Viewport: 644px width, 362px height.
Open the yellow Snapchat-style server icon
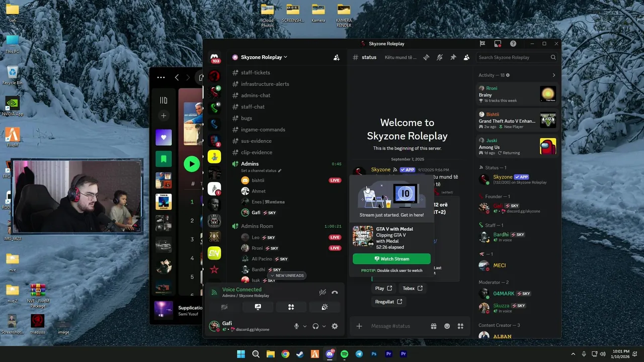pos(214,156)
